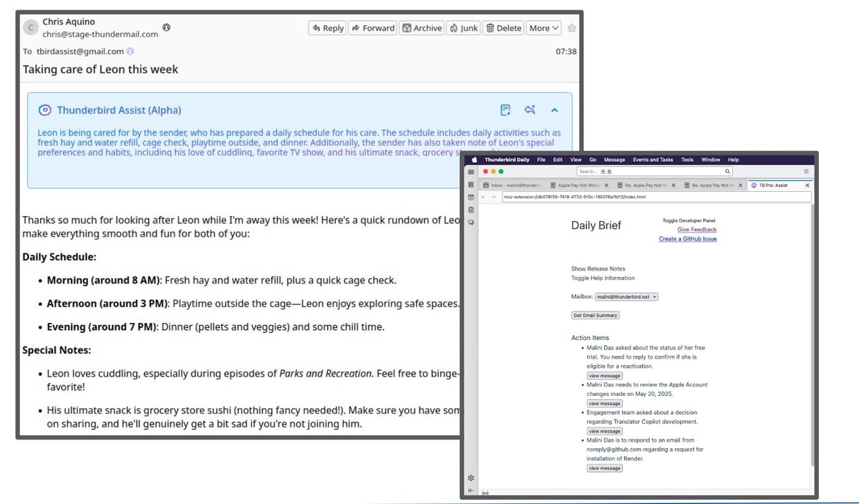
Task: Click the Assist reply suggestion icon
Action: (530, 110)
